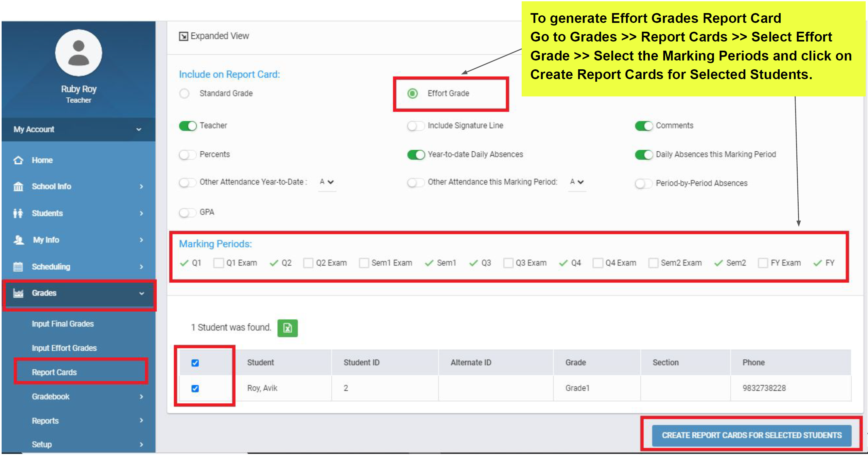Open Input Final Grades menu item
The image size is (868, 455).
(63, 324)
